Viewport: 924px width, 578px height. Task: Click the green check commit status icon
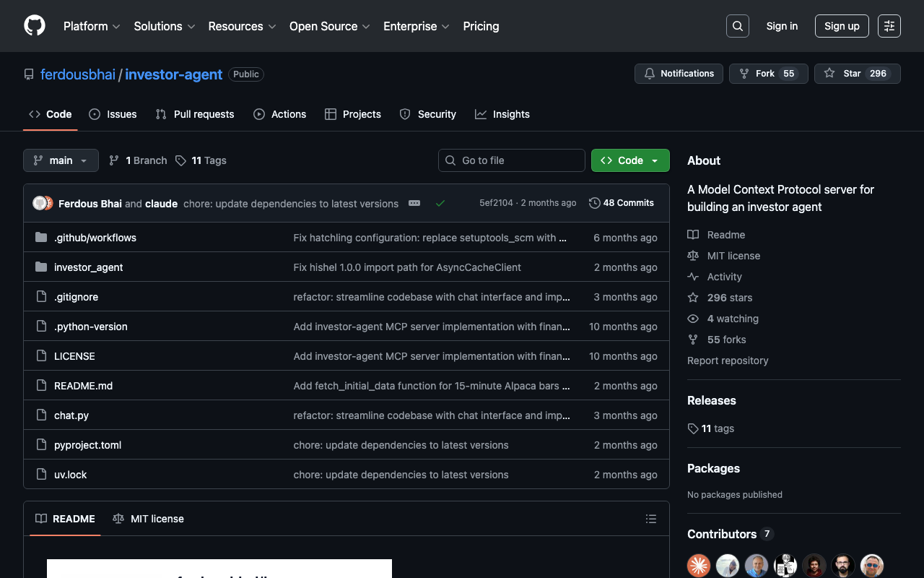(440, 204)
